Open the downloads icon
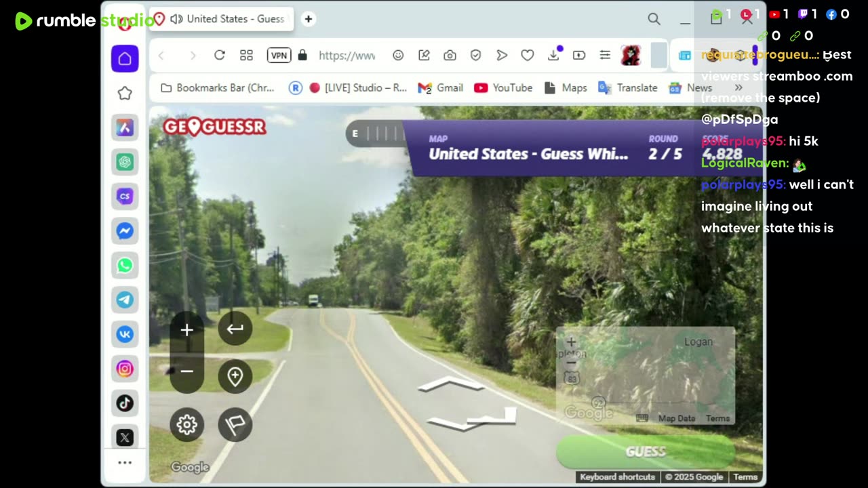The image size is (868, 488). [553, 55]
